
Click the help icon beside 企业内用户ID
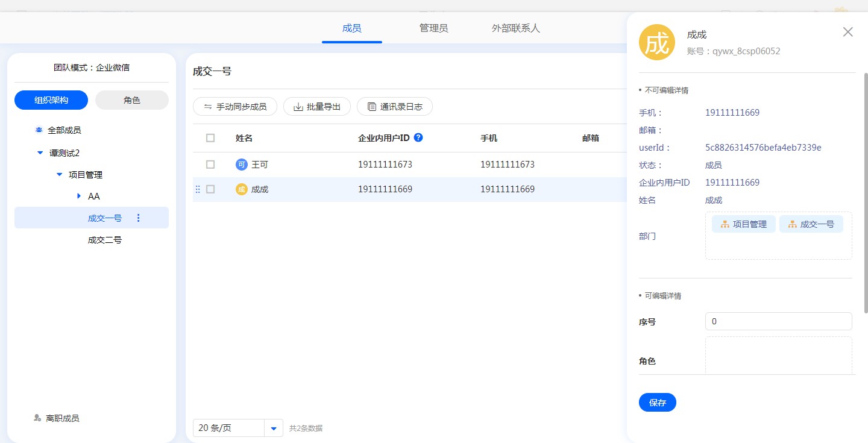click(x=419, y=137)
